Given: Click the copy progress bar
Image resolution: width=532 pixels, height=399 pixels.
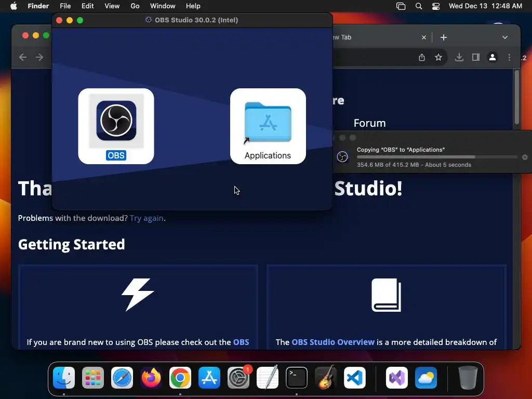Looking at the screenshot, I should click(437, 157).
